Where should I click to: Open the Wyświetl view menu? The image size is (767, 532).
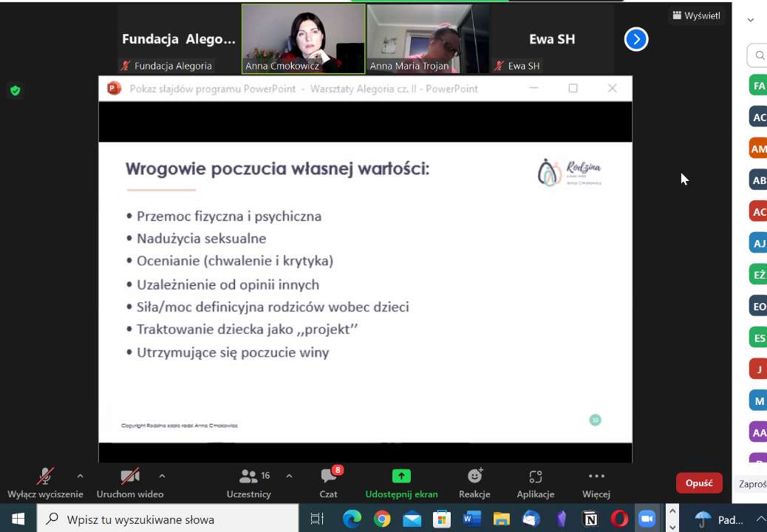[x=696, y=16]
